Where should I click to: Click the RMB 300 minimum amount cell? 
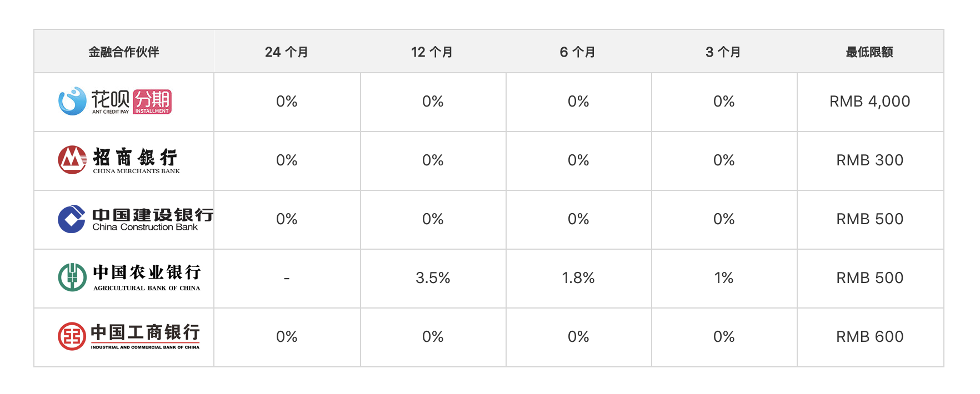[870, 160]
